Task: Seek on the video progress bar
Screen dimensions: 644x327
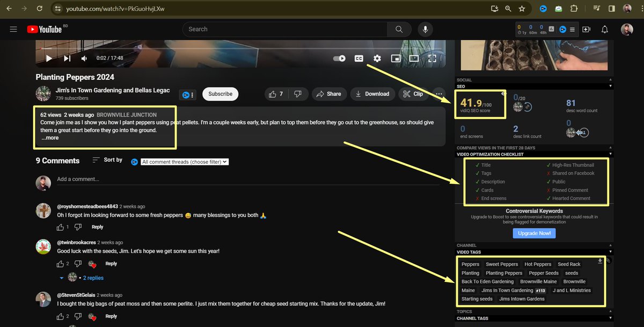Action: (240, 48)
